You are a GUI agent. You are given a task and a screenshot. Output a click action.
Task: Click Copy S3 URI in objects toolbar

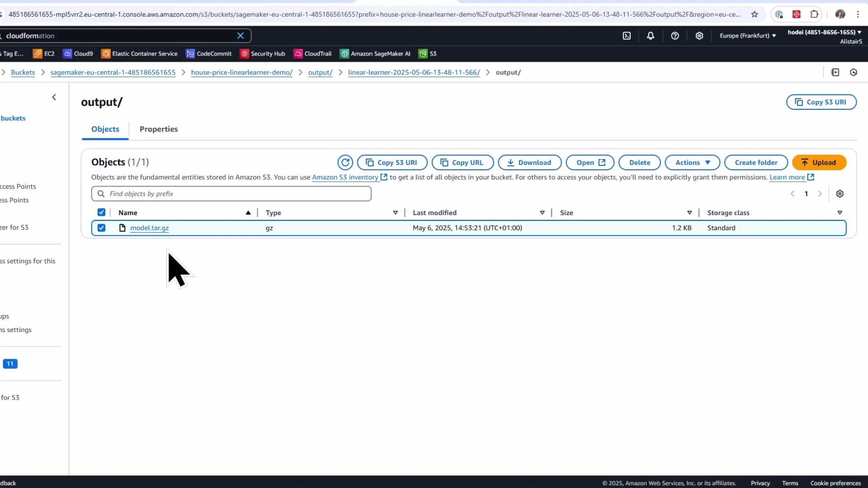[392, 163]
